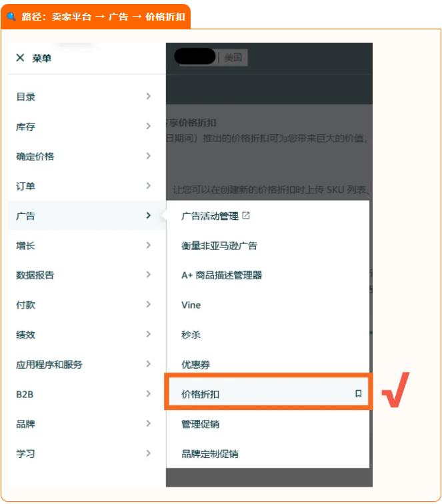Click 美国 marketplace selector in header
The width and height of the screenshot is (442, 504).
point(233,57)
